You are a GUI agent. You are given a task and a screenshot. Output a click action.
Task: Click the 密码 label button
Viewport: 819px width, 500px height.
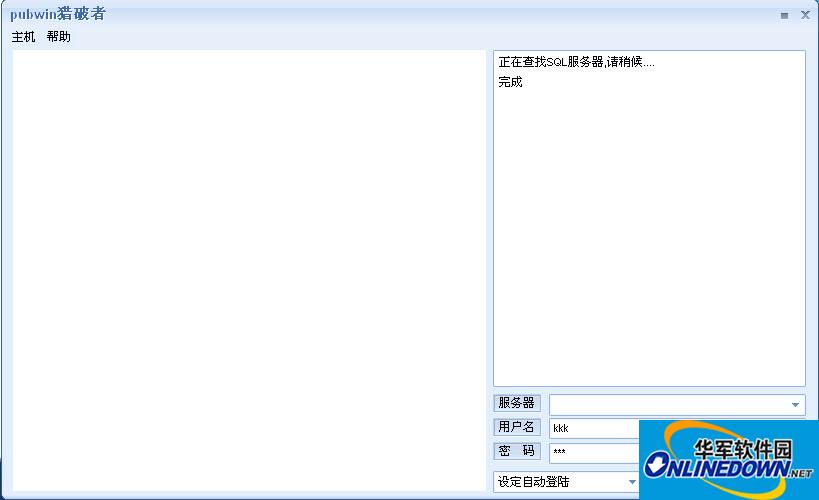click(517, 451)
